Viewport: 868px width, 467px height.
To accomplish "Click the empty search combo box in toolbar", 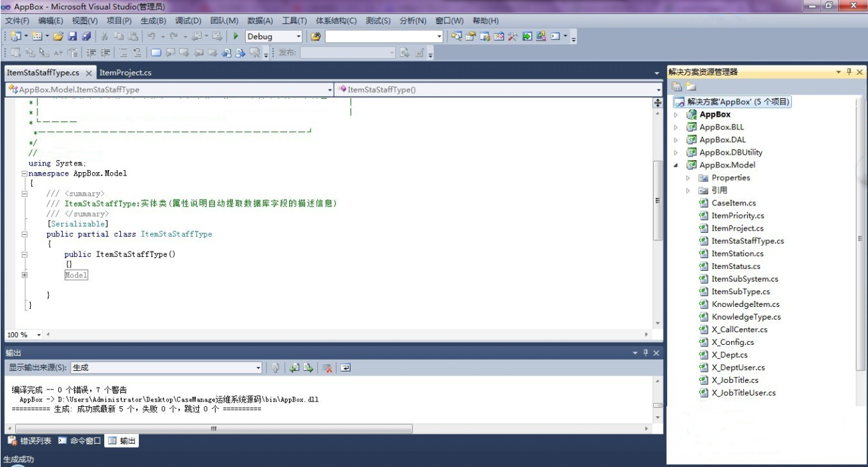I will click(x=383, y=37).
